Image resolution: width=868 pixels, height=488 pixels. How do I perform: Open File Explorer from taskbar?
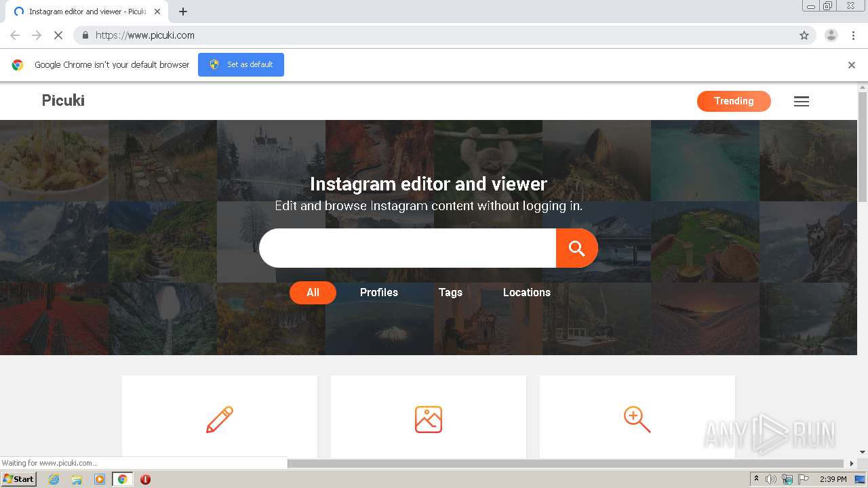pyautogui.click(x=77, y=479)
